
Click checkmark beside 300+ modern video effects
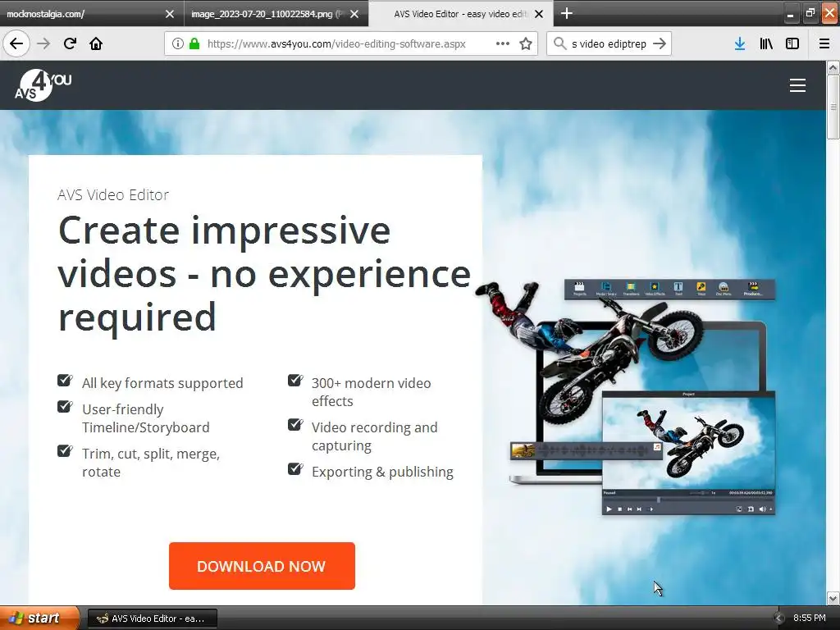click(295, 381)
